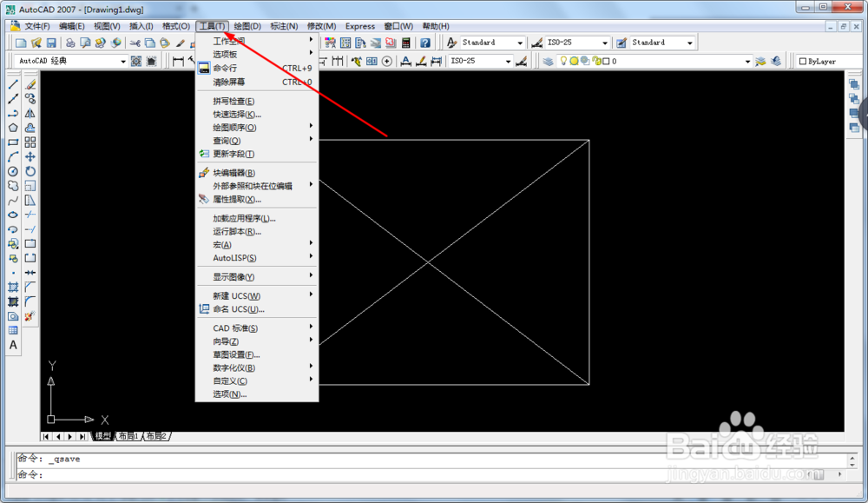Choose 块编辑器(B) menu entry
Screen dimensions: 868x503
click(x=257, y=173)
